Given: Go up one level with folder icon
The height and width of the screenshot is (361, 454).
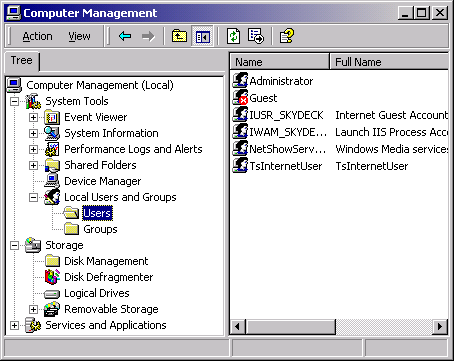Looking at the screenshot, I should coord(179,36).
